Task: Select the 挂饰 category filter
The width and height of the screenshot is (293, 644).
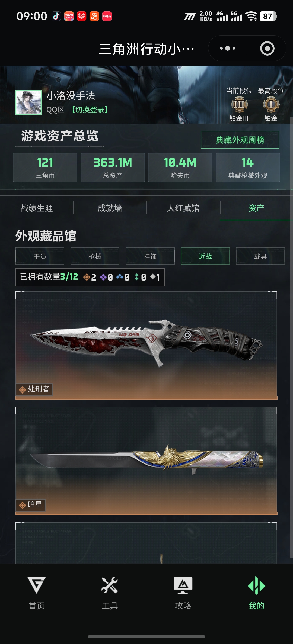Action: tap(150, 256)
